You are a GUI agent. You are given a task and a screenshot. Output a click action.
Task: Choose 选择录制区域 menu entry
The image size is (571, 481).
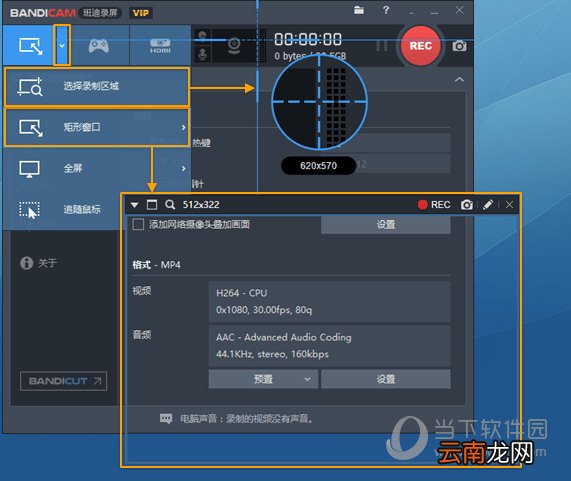click(97, 87)
